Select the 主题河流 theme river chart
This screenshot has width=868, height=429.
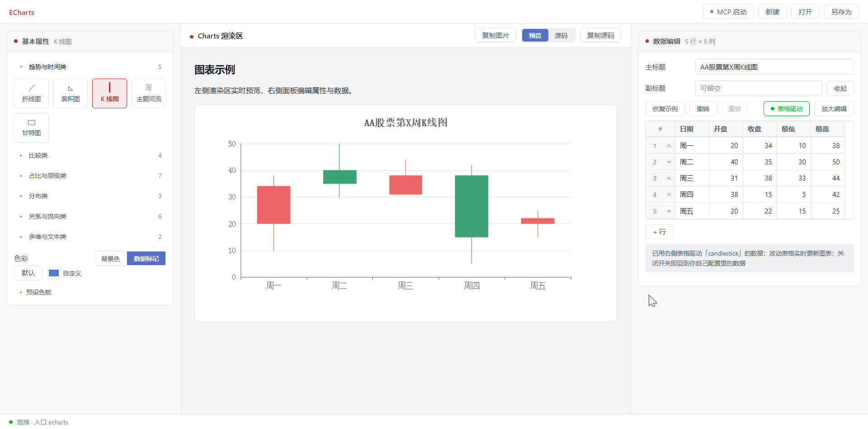[x=149, y=93]
